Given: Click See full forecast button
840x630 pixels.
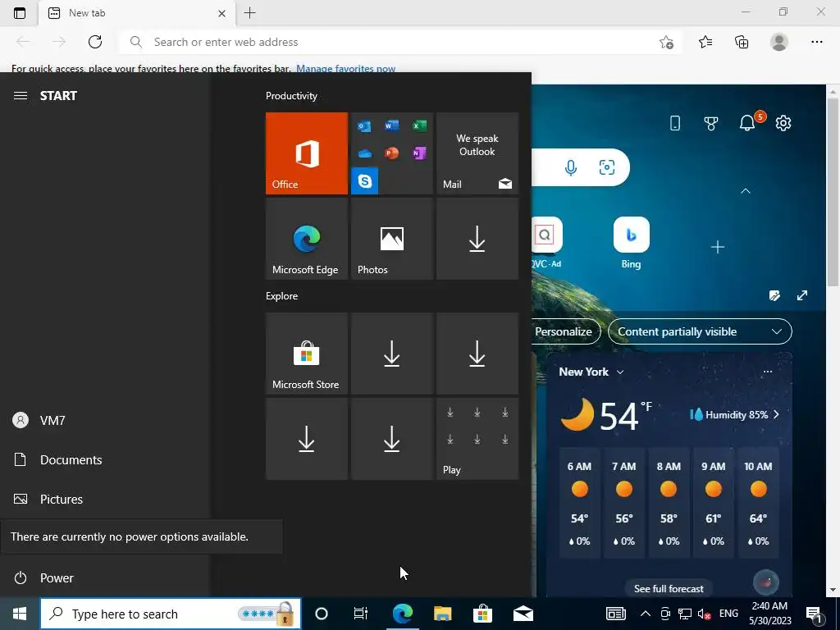Looking at the screenshot, I should [669, 589].
